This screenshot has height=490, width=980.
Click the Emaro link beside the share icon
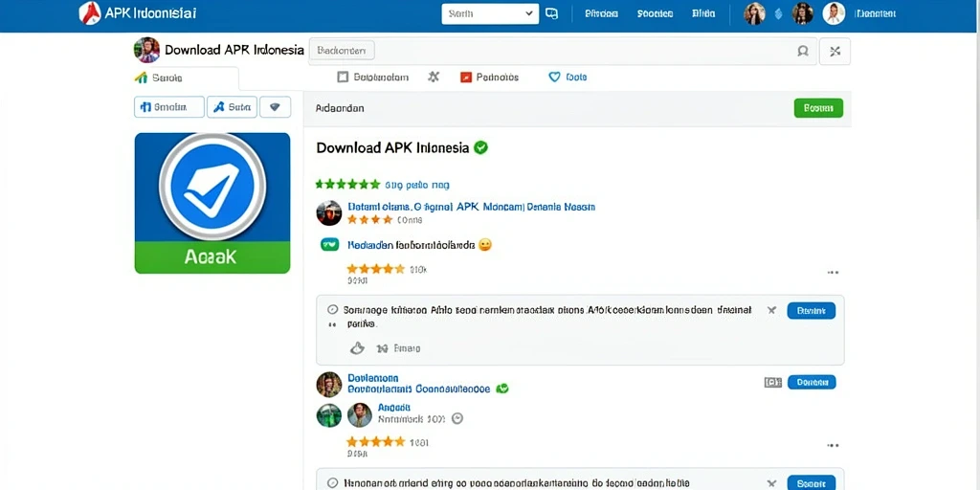point(407,348)
